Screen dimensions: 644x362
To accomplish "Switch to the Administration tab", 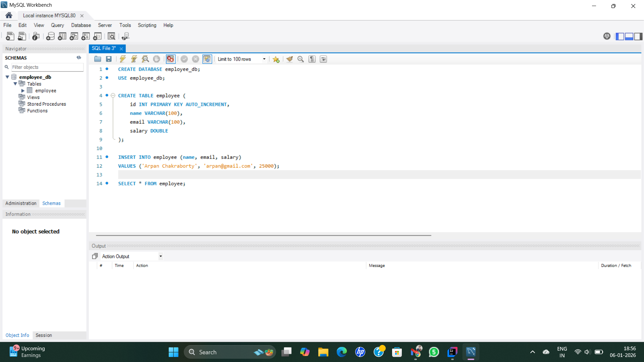I will pos(20,203).
